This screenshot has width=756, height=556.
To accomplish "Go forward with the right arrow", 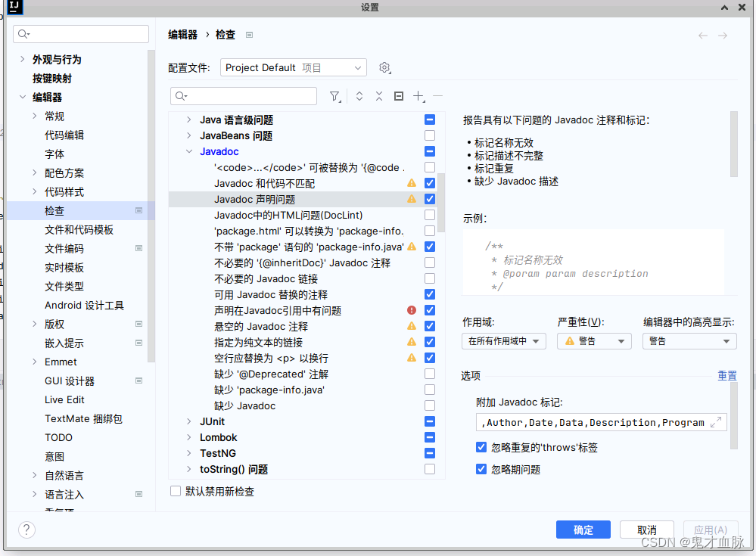I will coord(722,35).
